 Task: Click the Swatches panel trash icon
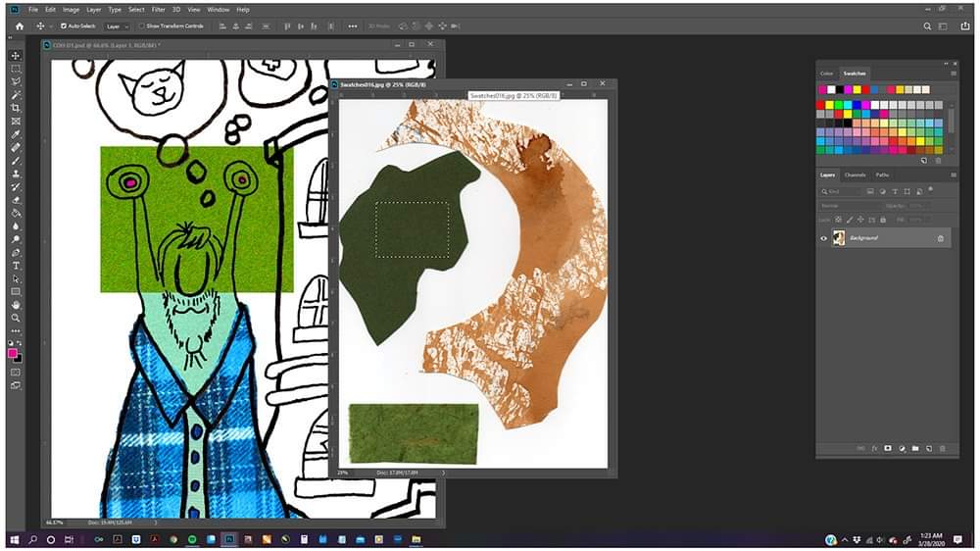[x=938, y=161]
